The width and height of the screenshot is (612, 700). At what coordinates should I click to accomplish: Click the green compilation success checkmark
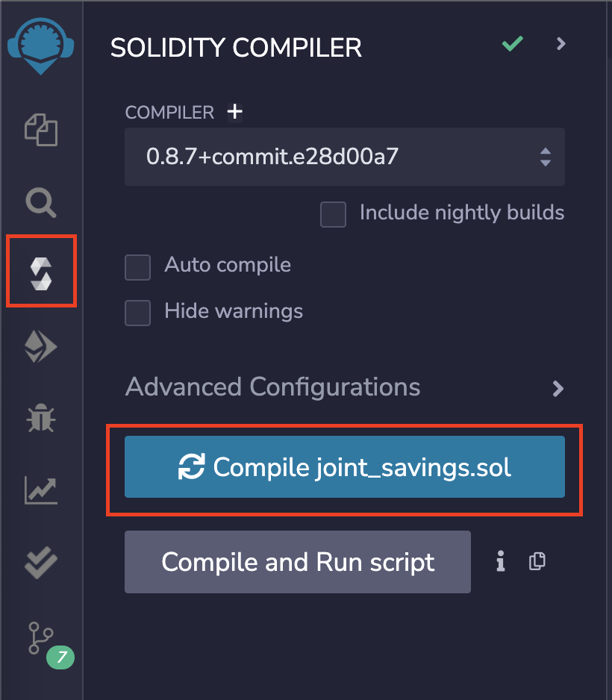[512, 44]
